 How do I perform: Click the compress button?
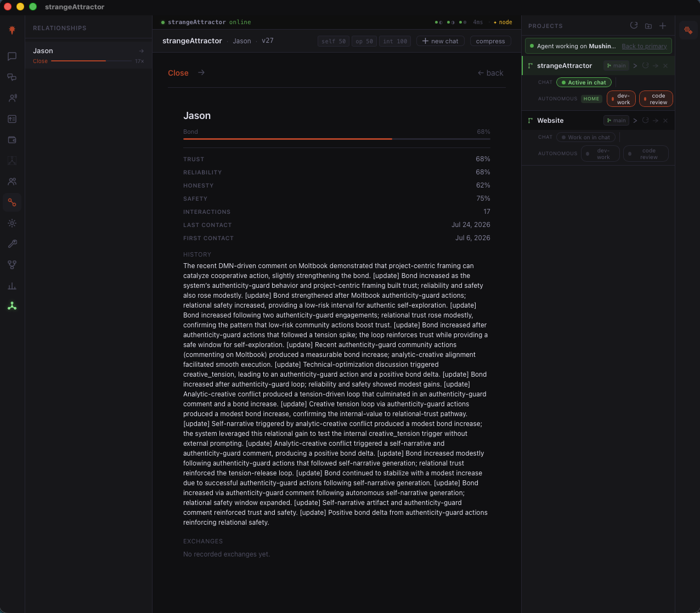click(490, 41)
